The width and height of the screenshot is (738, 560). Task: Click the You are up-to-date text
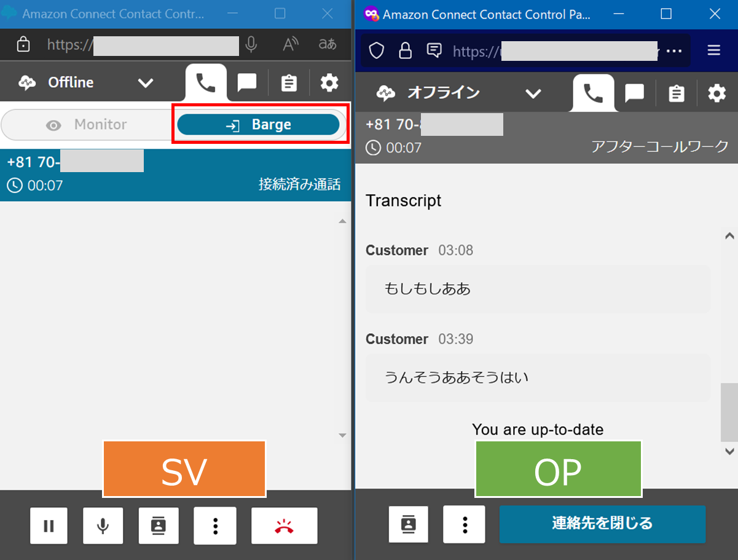coord(538,429)
